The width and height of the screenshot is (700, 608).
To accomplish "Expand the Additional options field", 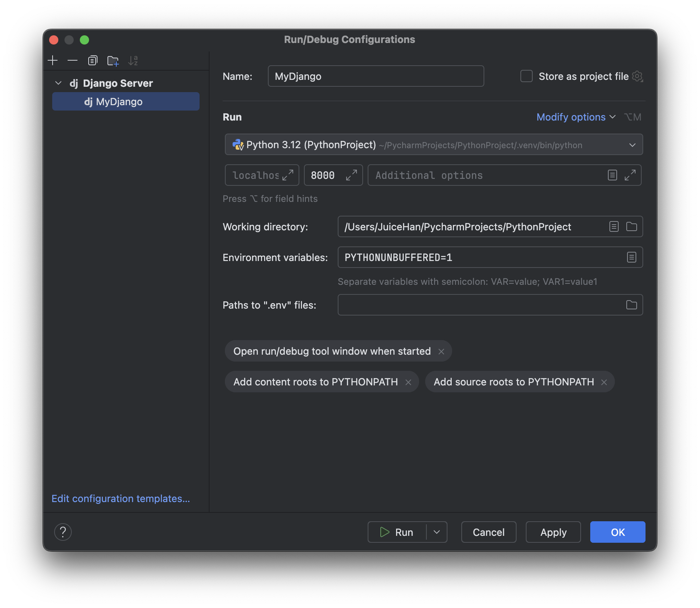I will point(630,175).
